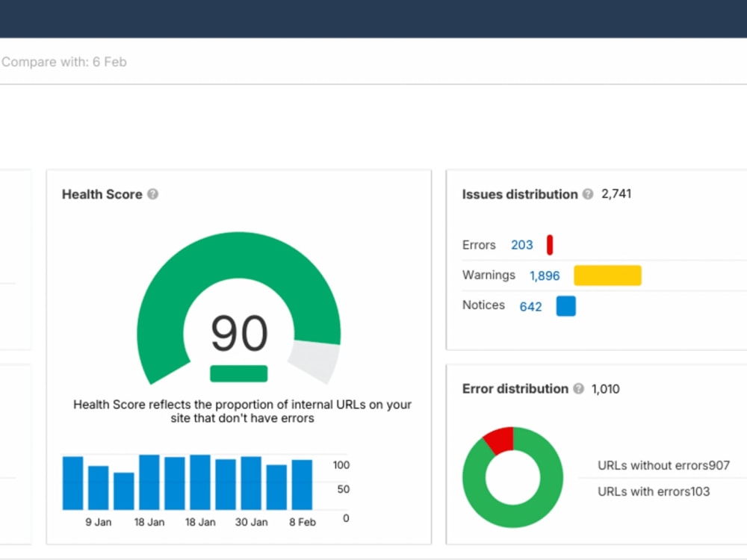Open the Health Score help icon
Image resolution: width=747 pixels, height=560 pixels.
click(152, 194)
